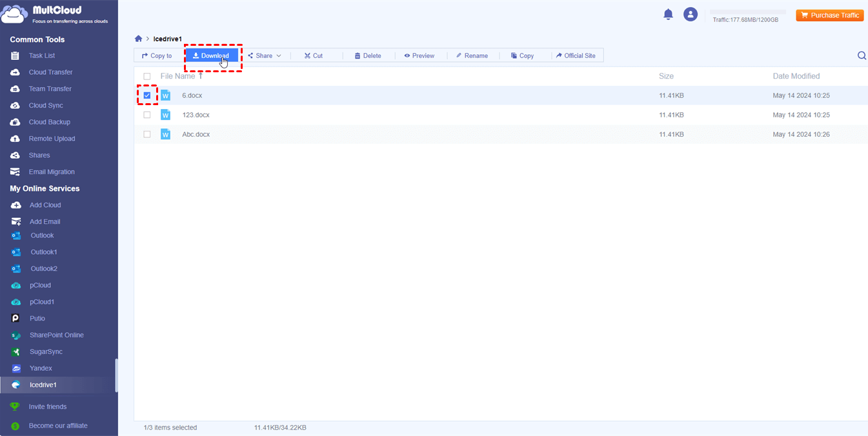Click the Putio service icon

16,319
